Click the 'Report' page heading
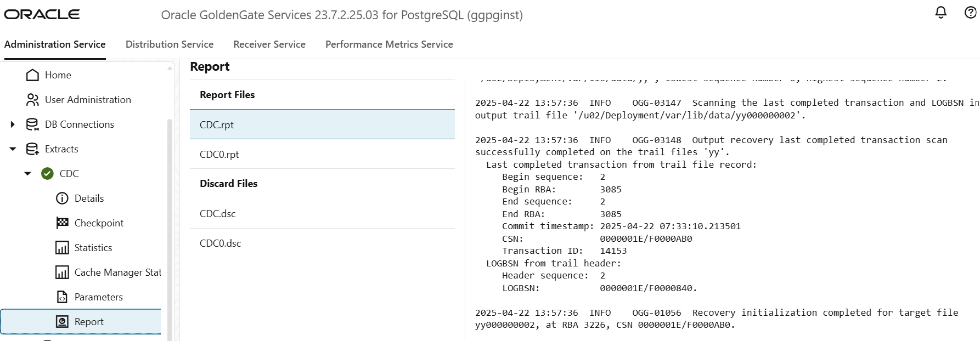Image resolution: width=980 pixels, height=341 pixels. tap(210, 67)
